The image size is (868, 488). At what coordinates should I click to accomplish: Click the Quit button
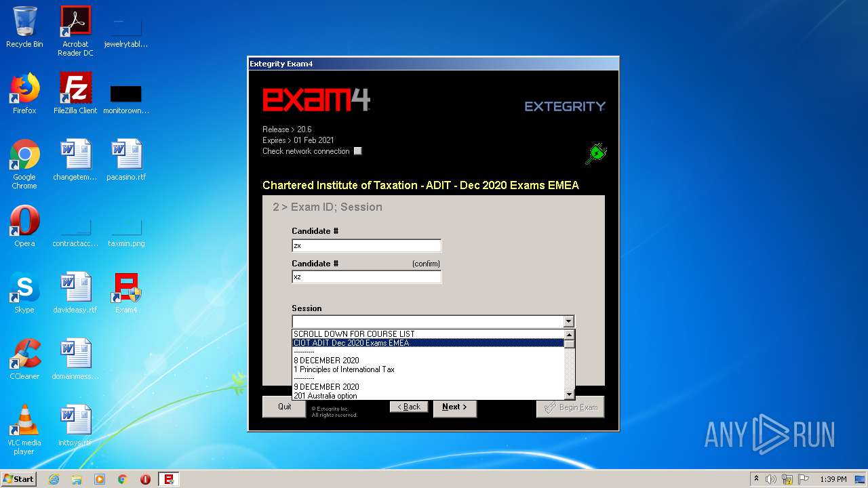point(284,407)
